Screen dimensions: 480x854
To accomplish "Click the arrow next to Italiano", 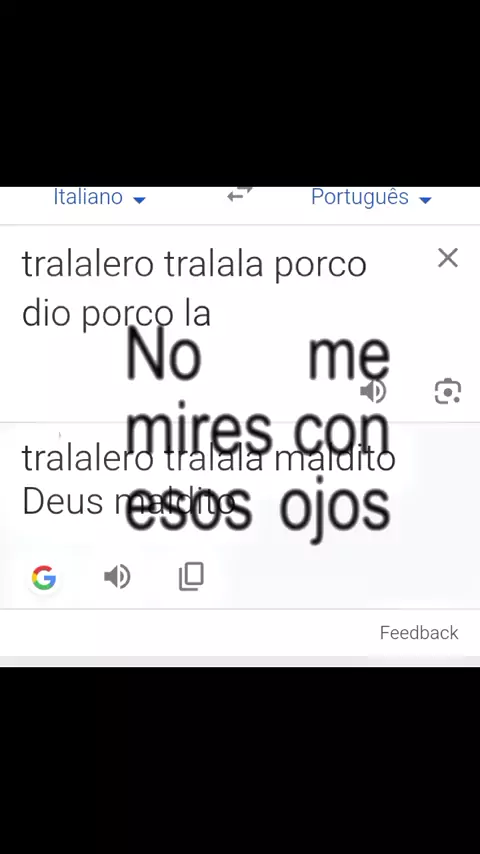I will 139,200.
